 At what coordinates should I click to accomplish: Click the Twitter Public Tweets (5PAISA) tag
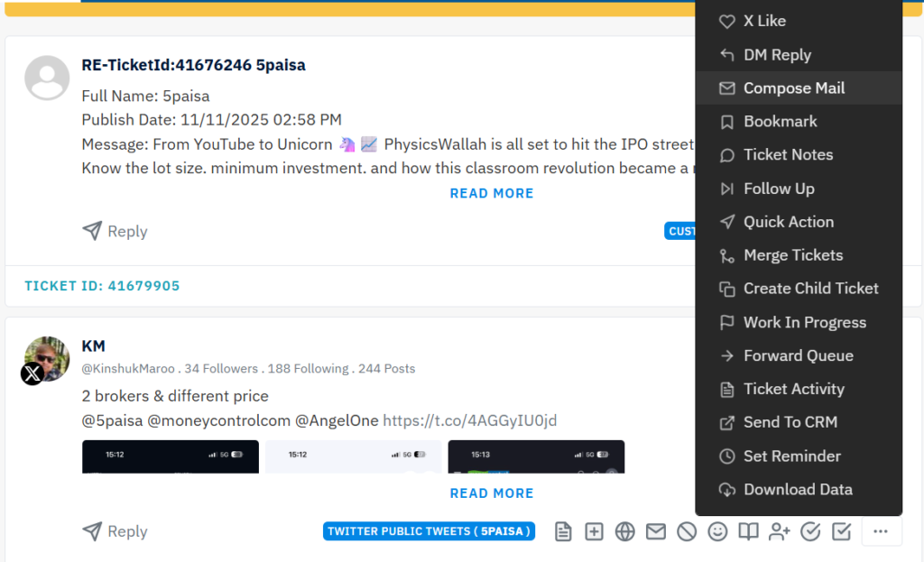[x=429, y=531]
